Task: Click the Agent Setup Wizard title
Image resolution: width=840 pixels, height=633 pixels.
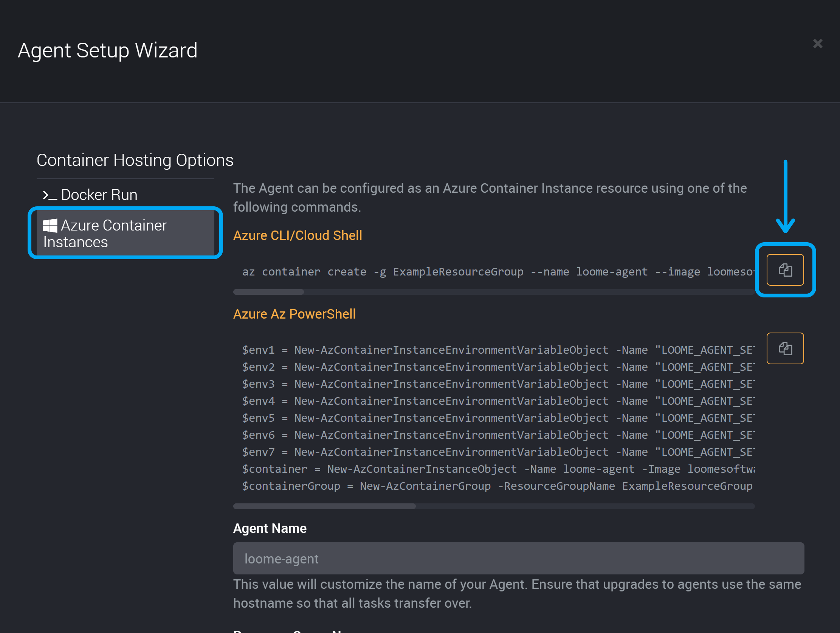Action: tap(107, 51)
